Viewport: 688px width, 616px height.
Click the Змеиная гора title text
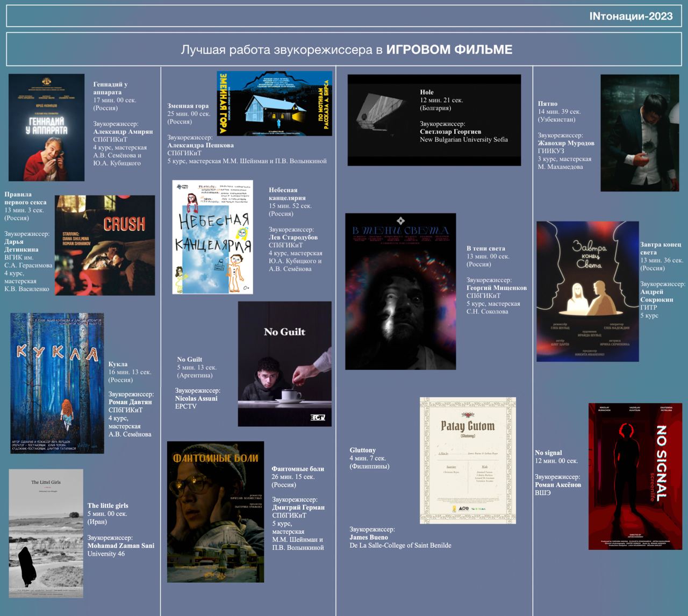pos(188,106)
